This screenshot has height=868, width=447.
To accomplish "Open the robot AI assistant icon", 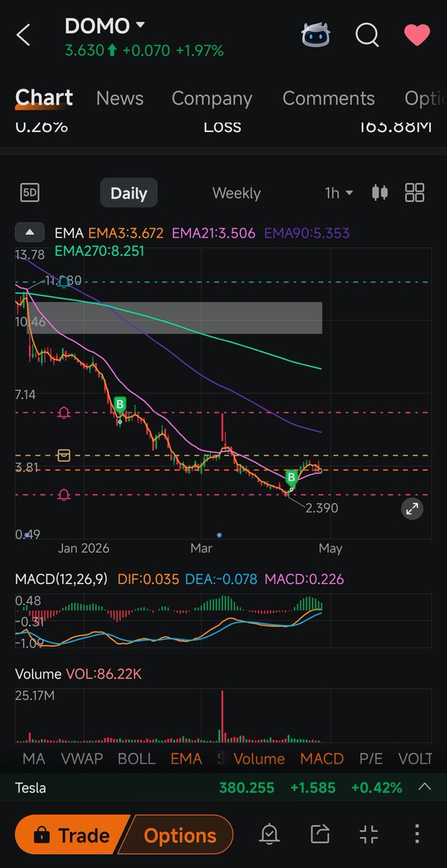I will point(315,34).
